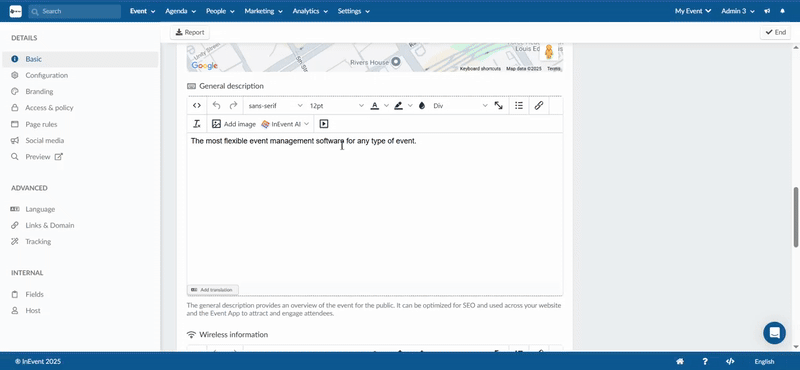
Task: Select Basic in the Details sidebar
Action: [80, 59]
